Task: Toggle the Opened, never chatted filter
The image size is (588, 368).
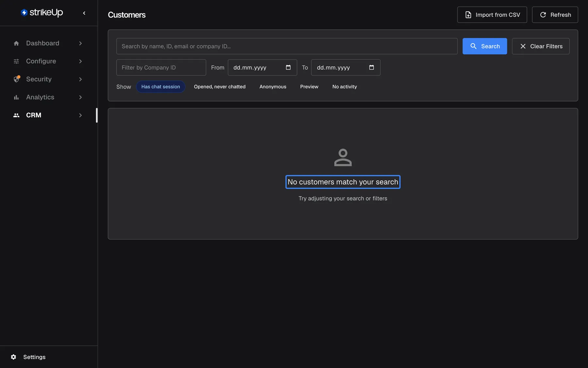Action: 220,87
